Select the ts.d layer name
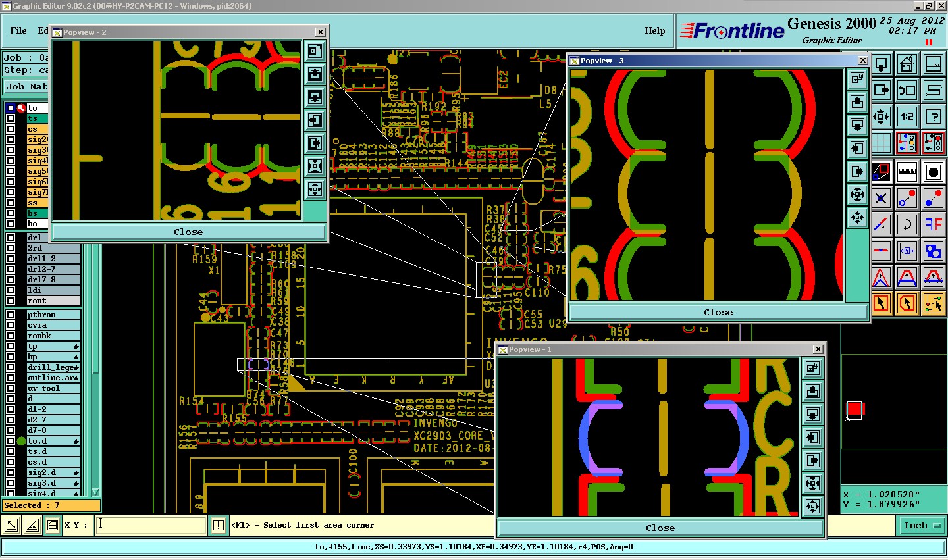Viewport: 948px width, 560px height. (x=53, y=451)
